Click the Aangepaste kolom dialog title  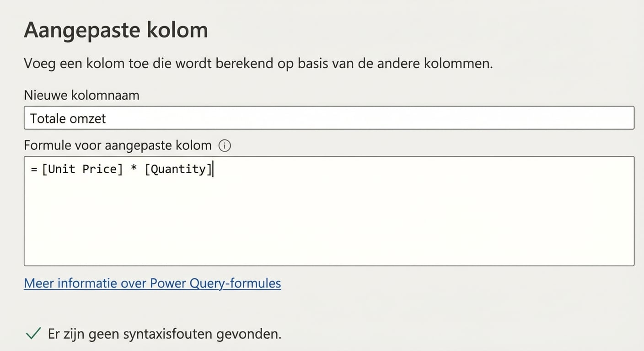[116, 29]
